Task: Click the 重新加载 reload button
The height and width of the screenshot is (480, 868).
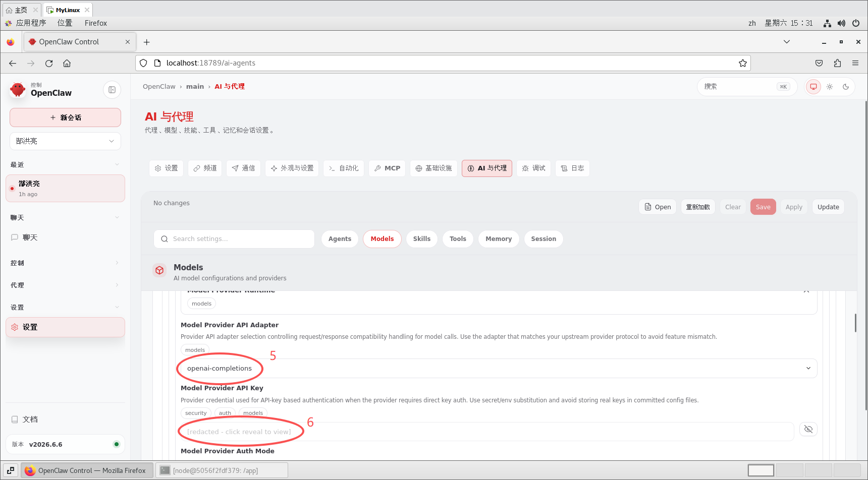Action: (698, 207)
